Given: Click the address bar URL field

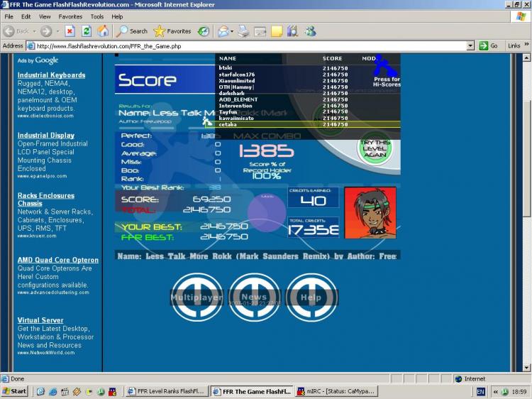Looking at the screenshot, I should click(x=248, y=46).
